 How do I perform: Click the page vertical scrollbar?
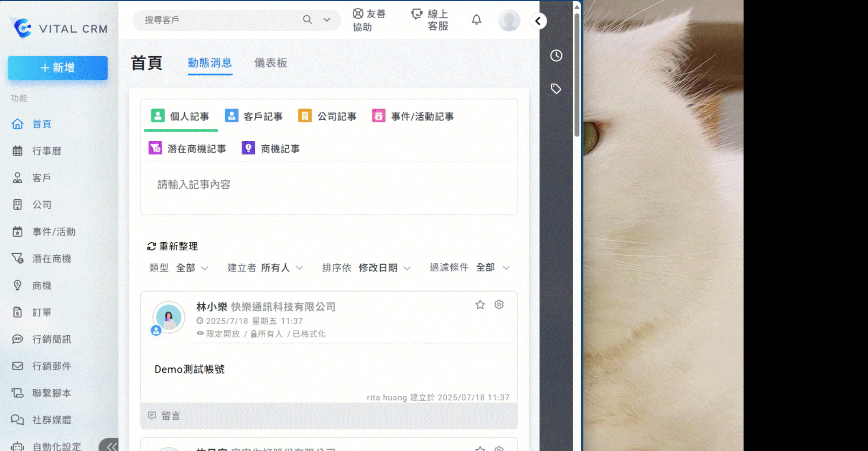[x=577, y=75]
